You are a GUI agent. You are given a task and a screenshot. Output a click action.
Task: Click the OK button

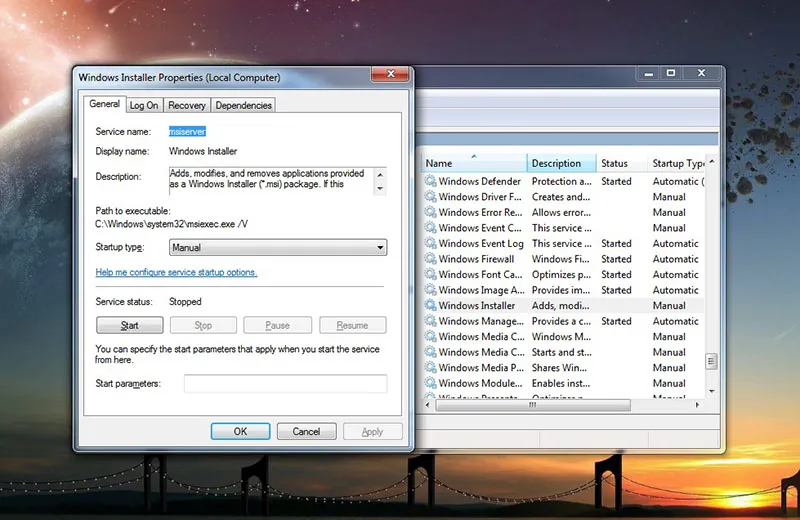240,431
